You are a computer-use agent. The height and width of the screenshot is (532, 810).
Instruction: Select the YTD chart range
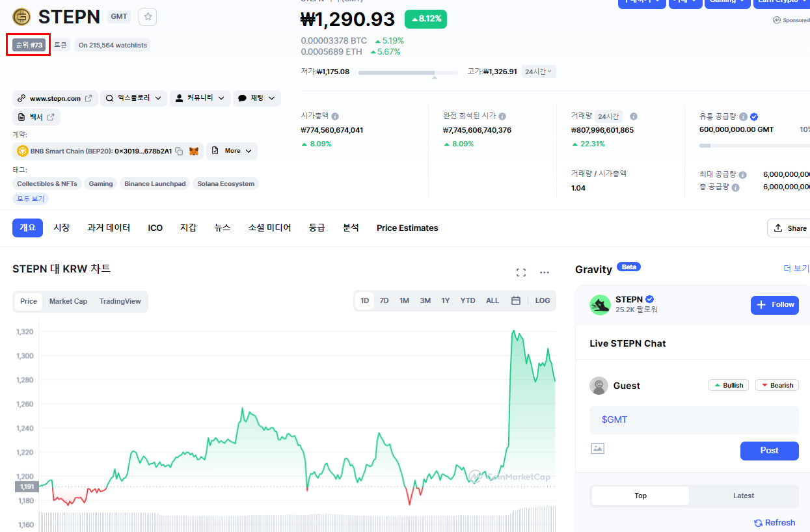pos(468,300)
